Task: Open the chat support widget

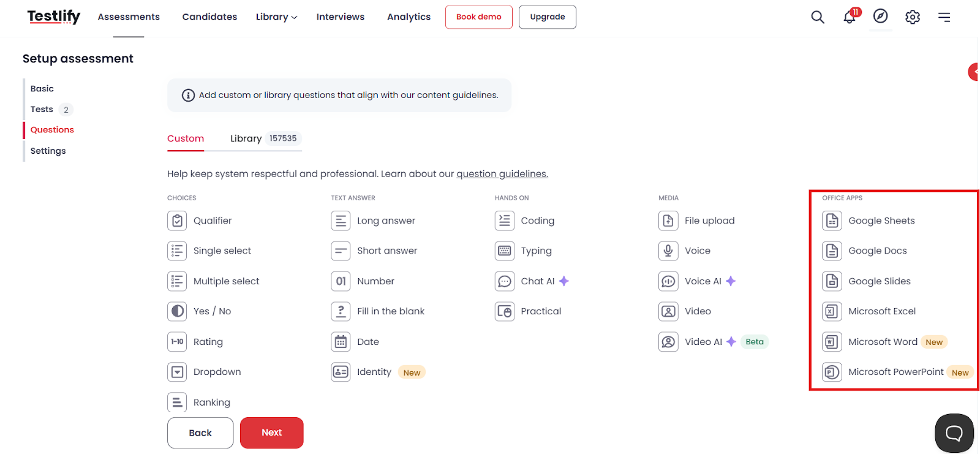Action: pos(954,433)
